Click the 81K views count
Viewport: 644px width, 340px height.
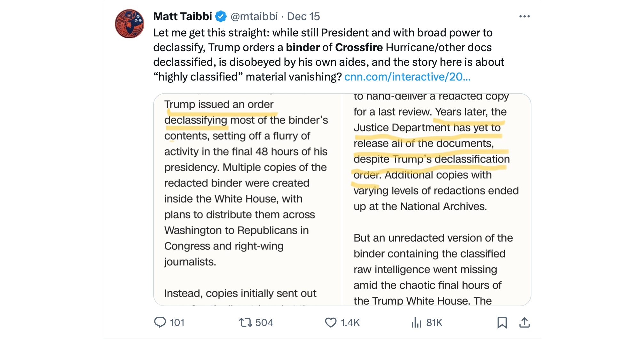point(434,322)
